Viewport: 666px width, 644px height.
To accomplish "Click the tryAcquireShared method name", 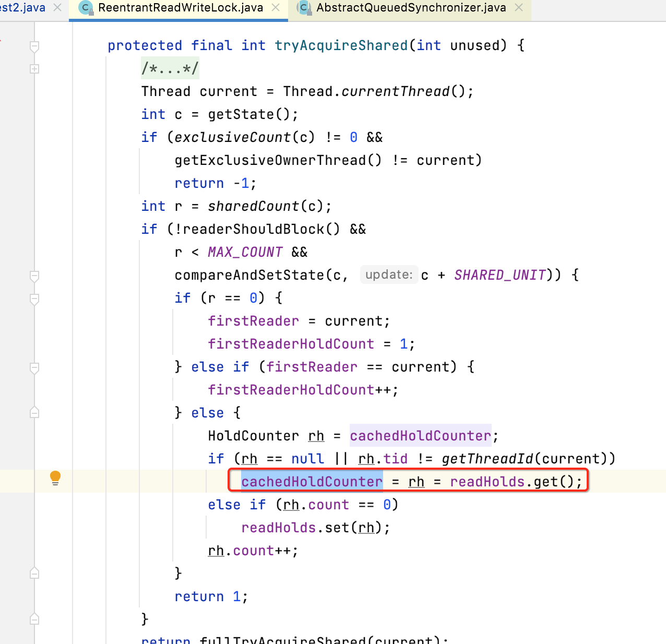I will pos(341,45).
